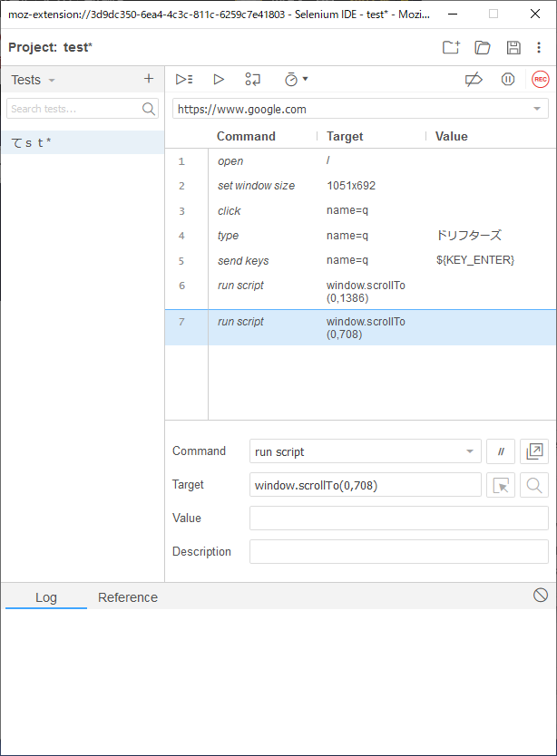Viewport: 557px width, 756px height.
Task: Run all tests in the suite
Action: pos(184,80)
